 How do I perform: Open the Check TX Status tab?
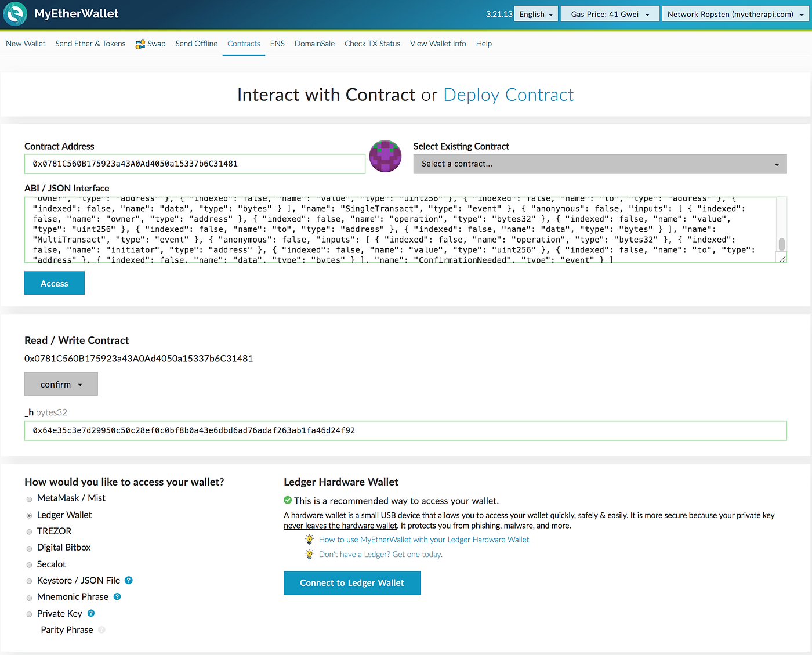[372, 44]
